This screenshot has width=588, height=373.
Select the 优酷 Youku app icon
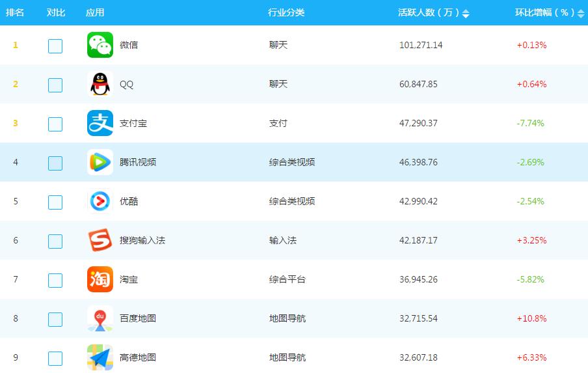click(x=100, y=201)
